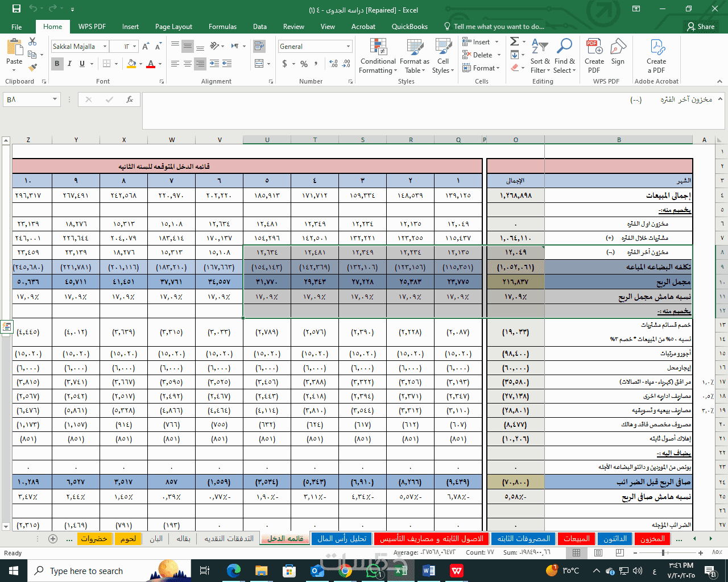Open the Borders dropdown arrow

point(116,64)
